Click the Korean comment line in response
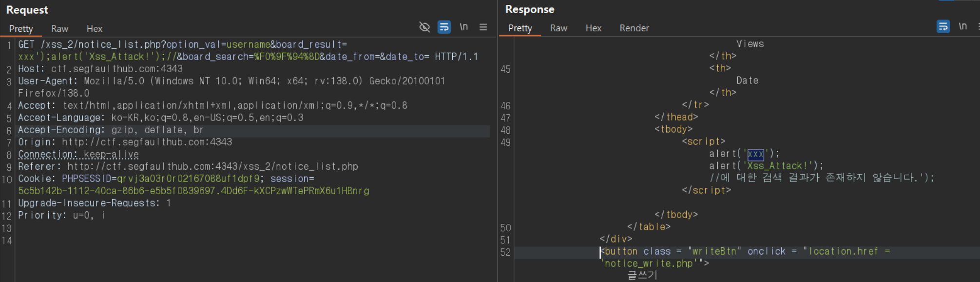This screenshot has height=282, width=980. pos(822,178)
